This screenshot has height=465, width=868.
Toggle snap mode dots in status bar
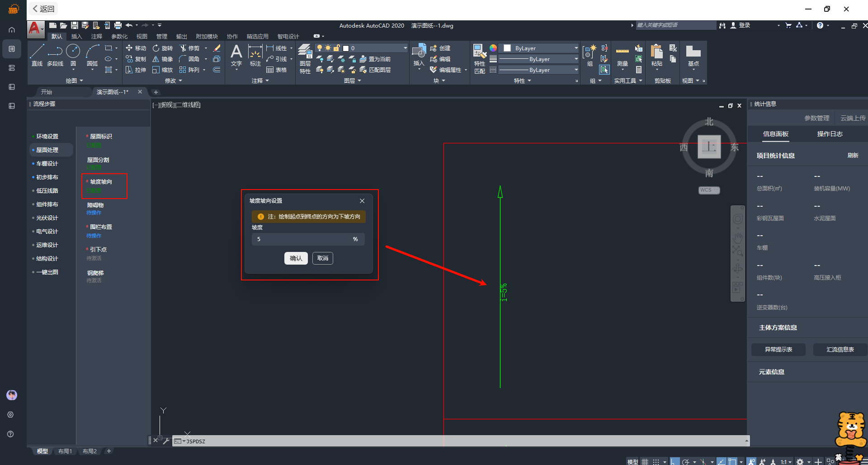tap(656, 461)
